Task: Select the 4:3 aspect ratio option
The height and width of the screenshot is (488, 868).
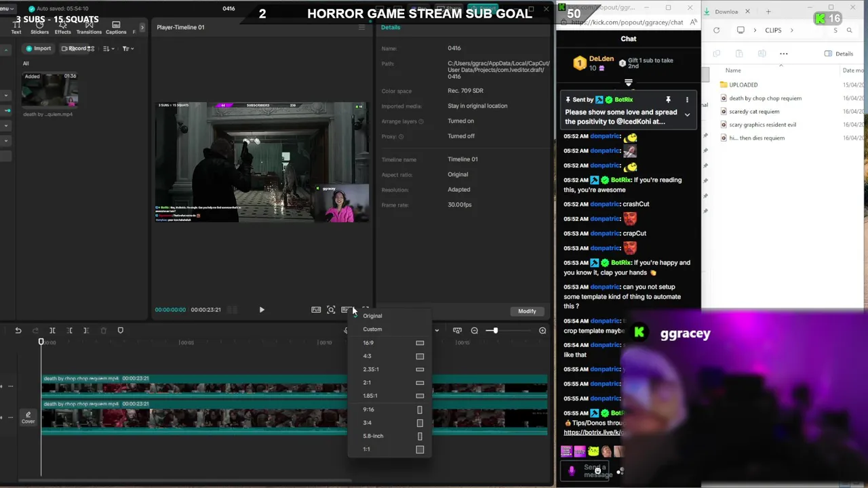Action: (389, 356)
